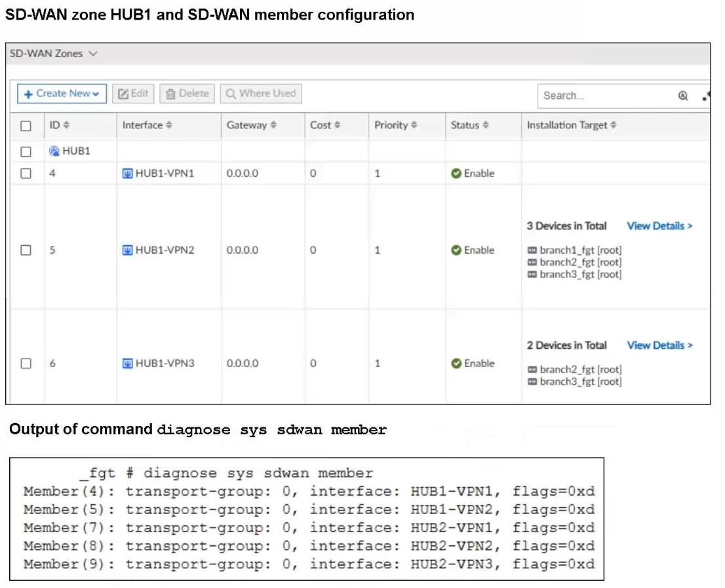Image resolution: width=725 pixels, height=588 pixels.
Task: Select the checkbox for member ID 4
Action: (x=26, y=173)
